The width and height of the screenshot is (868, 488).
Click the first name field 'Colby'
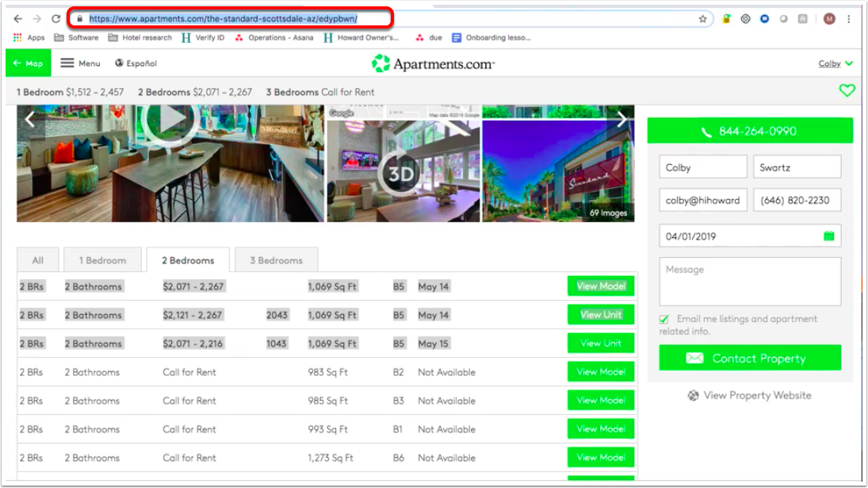702,167
